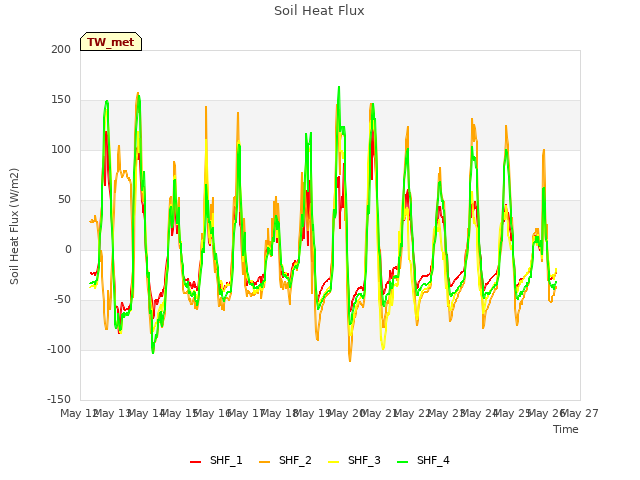Image resolution: width=640 pixels, height=480 pixels.
Task: Select the Soil Heat Flux chart title
Action: (319, 11)
